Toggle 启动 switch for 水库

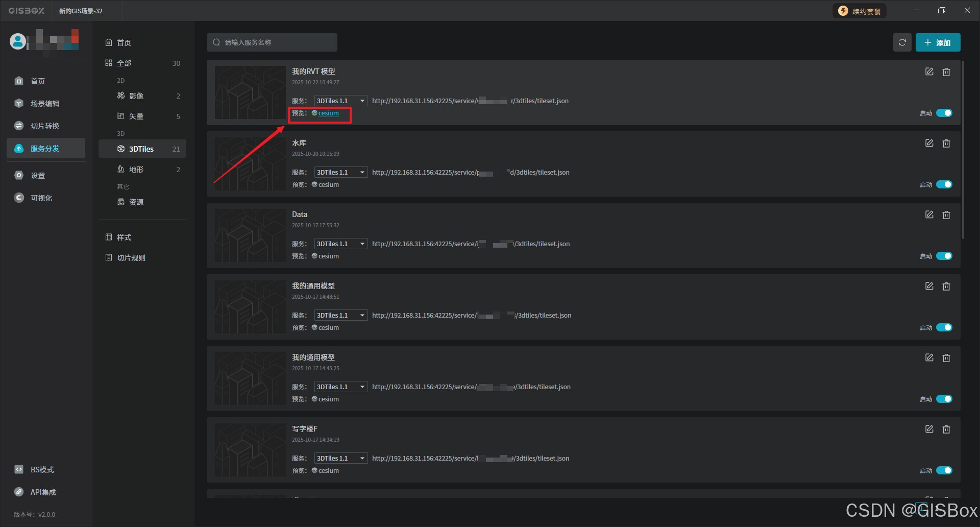[944, 184]
